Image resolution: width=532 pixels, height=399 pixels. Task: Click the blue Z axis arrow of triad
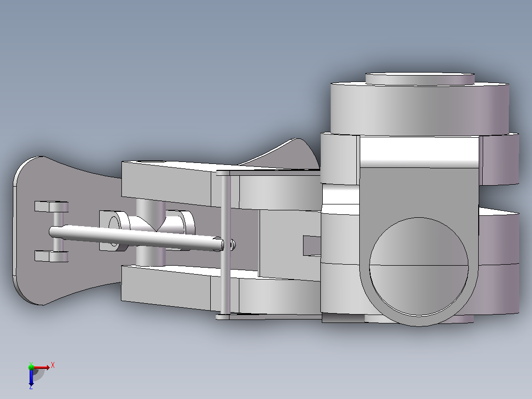pyautogui.click(x=31, y=377)
